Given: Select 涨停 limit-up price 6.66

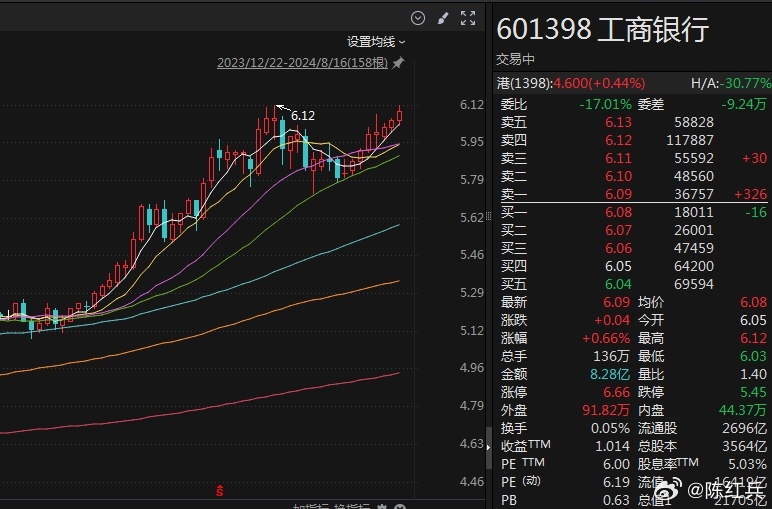Looking at the screenshot, I should pos(617,392).
